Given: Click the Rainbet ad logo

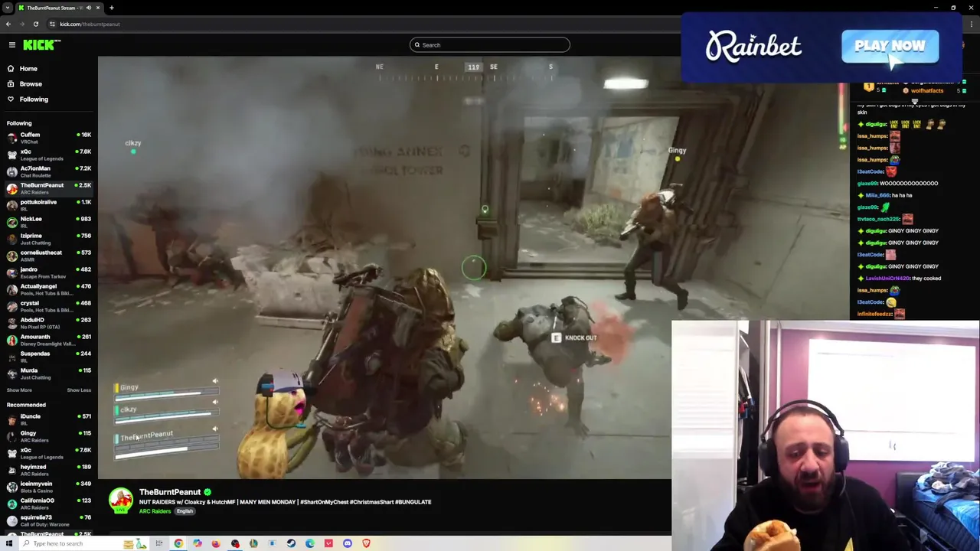Looking at the screenshot, I should (x=753, y=47).
